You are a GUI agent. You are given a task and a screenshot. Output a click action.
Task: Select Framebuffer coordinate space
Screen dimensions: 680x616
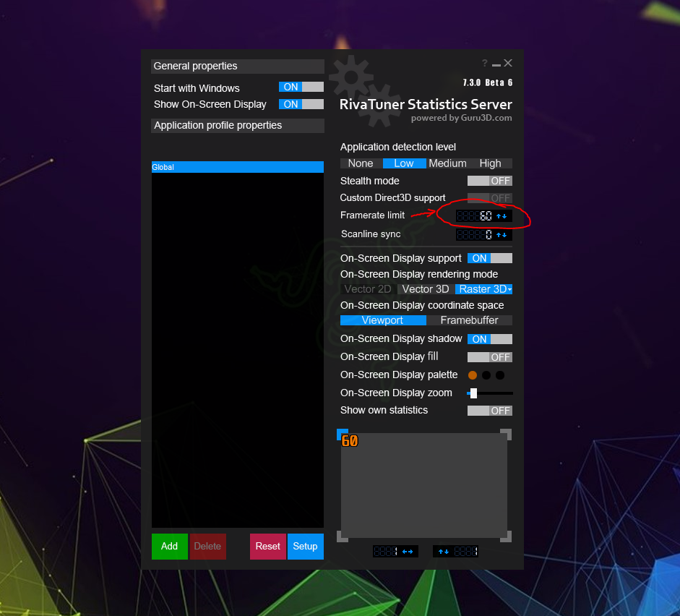coord(469,320)
